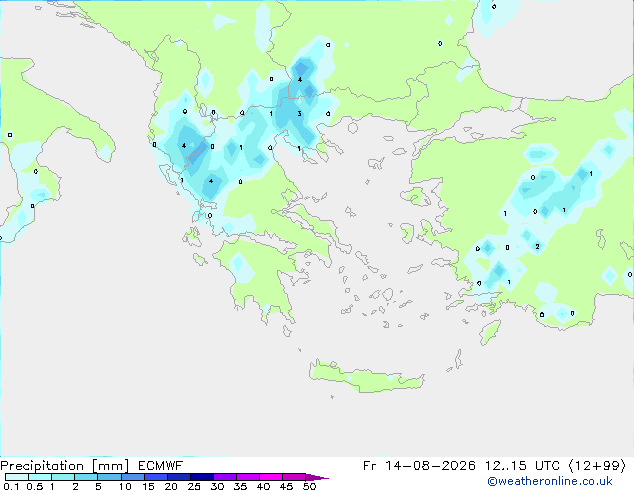Viewport: 634px width, 490px height.
Task: Pick the 45–50 mm legend swatch
Action: coord(294,477)
